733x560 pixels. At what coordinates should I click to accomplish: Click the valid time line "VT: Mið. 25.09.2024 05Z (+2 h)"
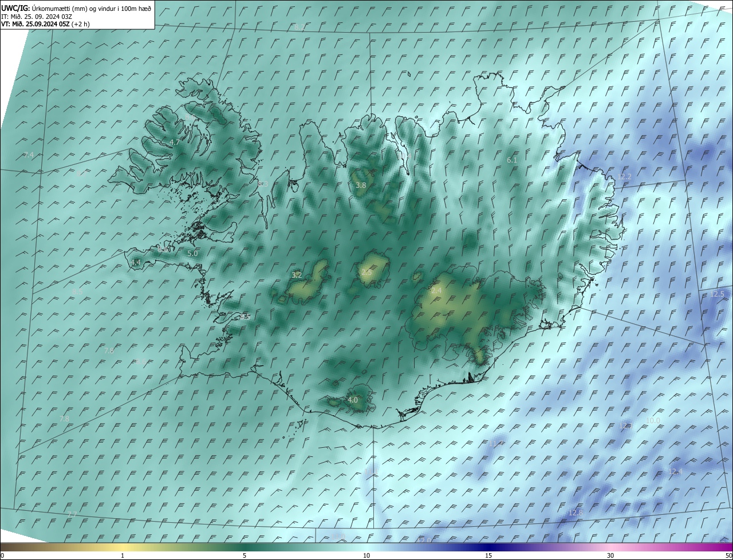tap(45, 24)
